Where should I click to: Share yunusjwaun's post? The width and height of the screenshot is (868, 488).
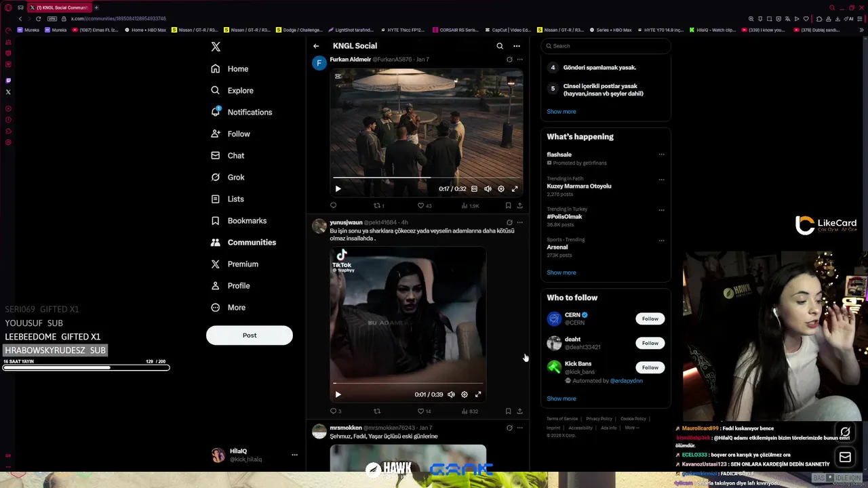click(x=520, y=411)
